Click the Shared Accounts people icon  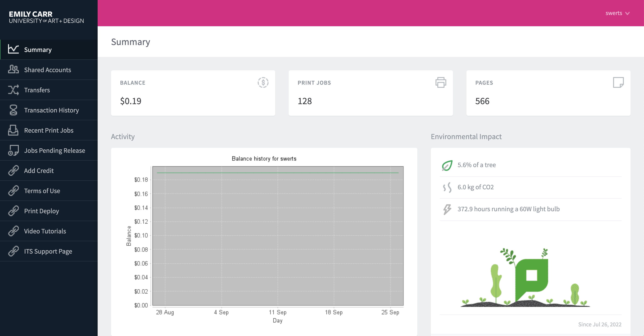[x=13, y=69]
